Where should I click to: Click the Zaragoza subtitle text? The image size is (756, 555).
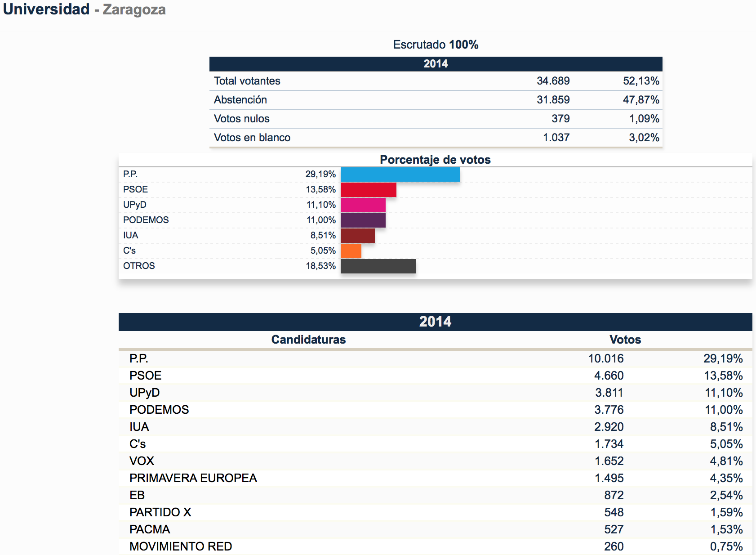(134, 10)
